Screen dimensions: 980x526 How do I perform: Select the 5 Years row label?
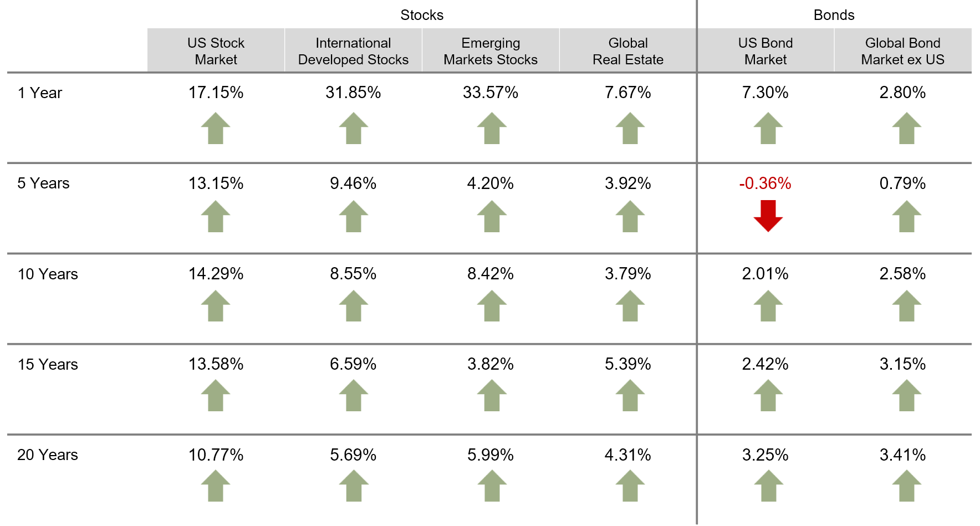coord(43,183)
